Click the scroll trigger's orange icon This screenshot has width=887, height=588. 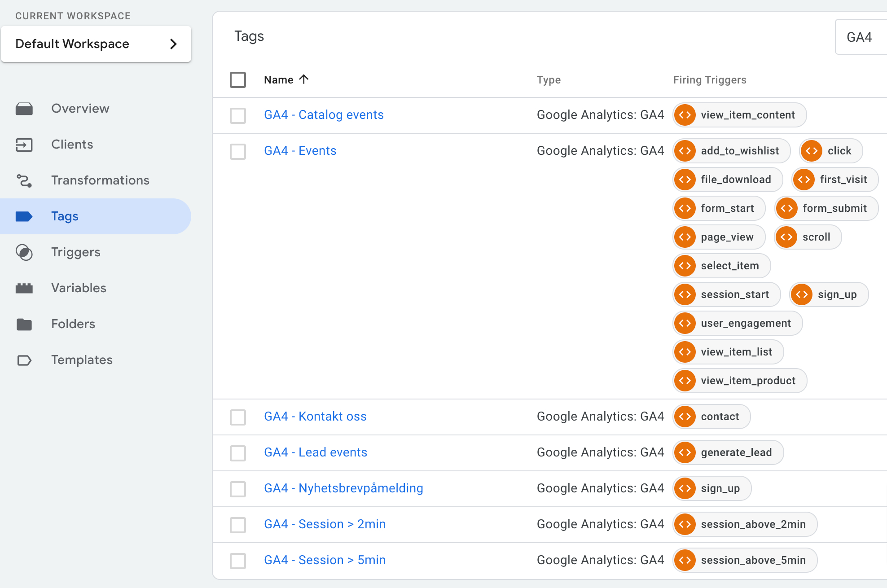click(786, 237)
